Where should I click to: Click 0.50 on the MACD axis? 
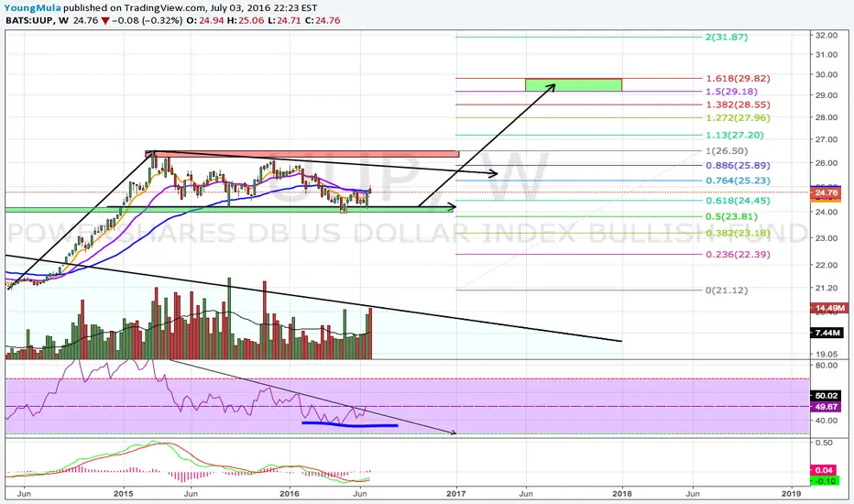[825, 443]
